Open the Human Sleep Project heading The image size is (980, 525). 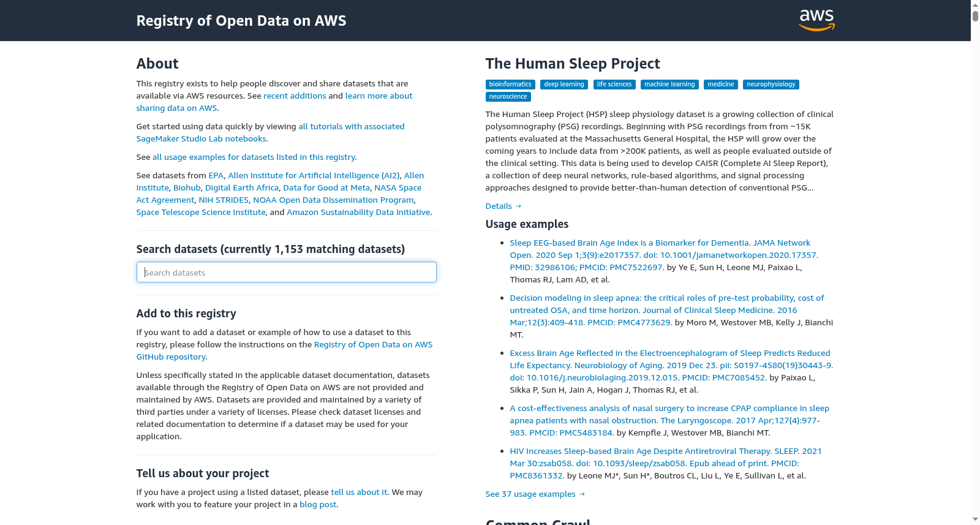tap(573, 64)
